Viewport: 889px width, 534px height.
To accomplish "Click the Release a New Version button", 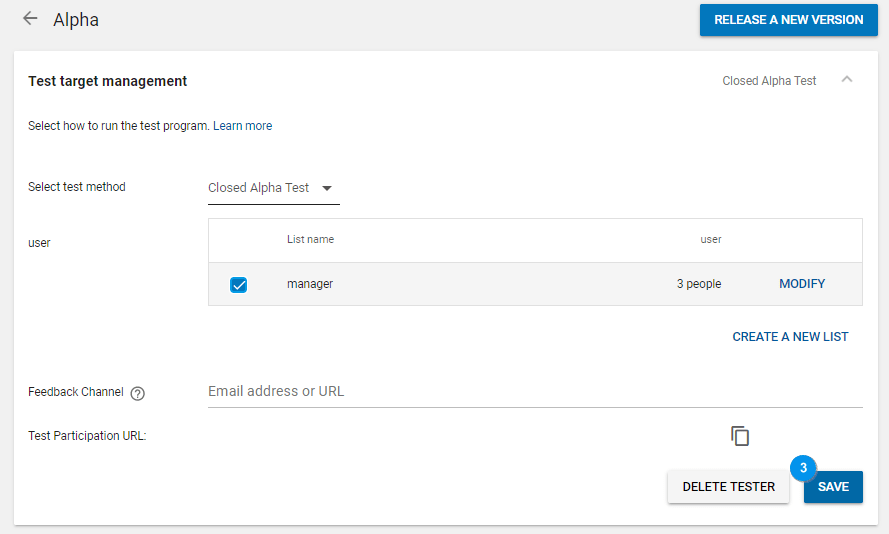I will 788,20.
